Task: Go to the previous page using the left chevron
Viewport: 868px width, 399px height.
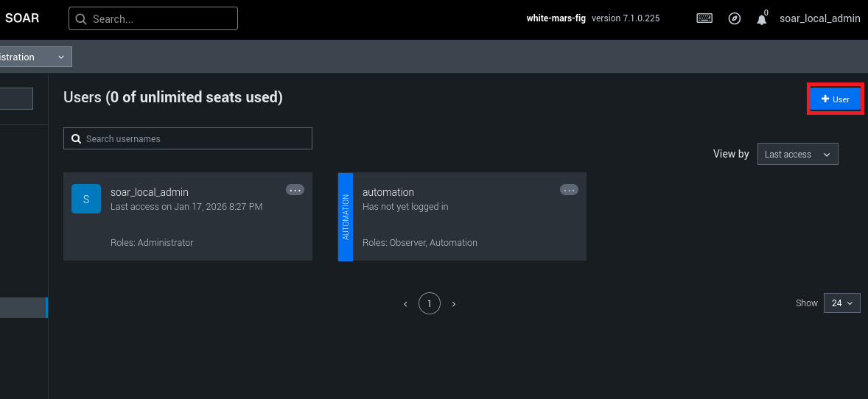Action: (x=405, y=303)
